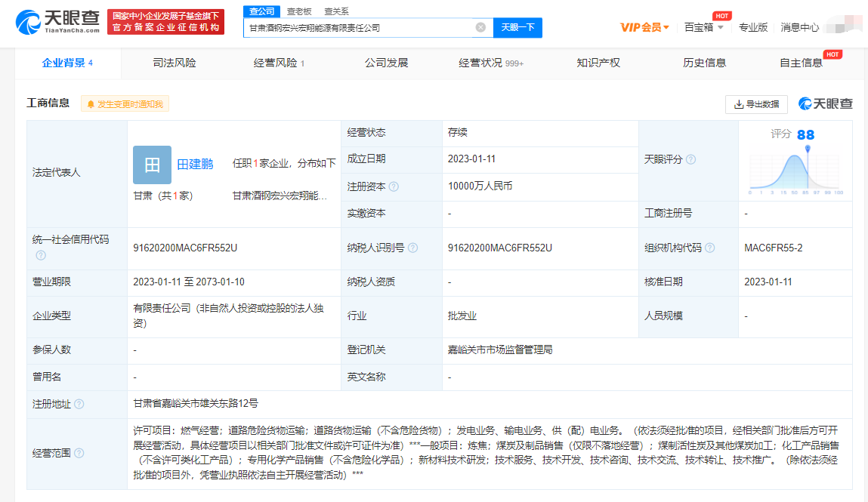Click help icon beside 天眼评分

click(x=691, y=160)
